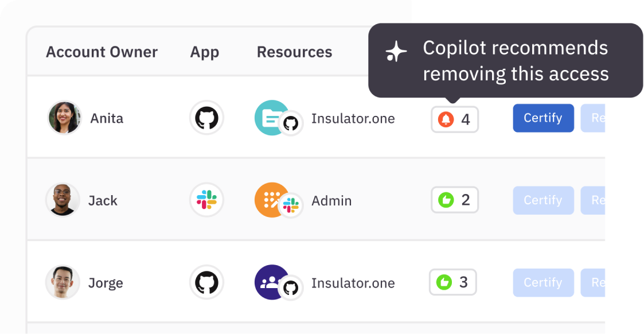
Task: Click the green thumbs-up badge showing 2
Action: click(454, 200)
